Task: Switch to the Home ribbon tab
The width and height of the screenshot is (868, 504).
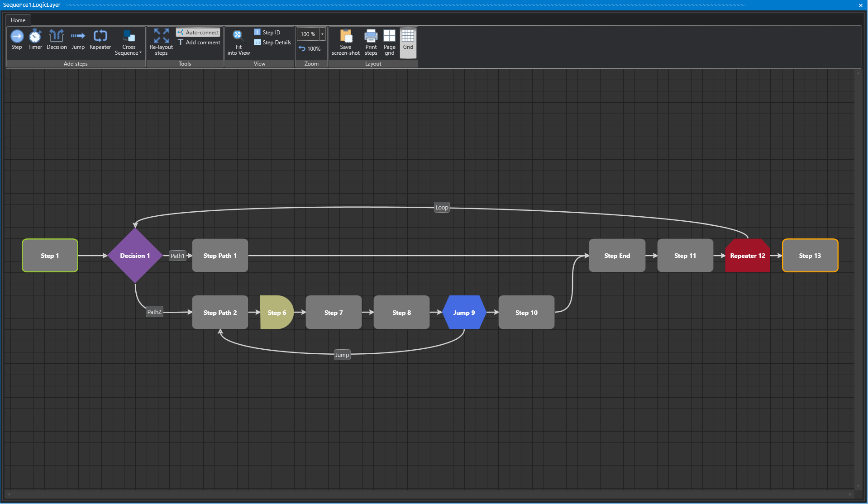Action: (18, 20)
